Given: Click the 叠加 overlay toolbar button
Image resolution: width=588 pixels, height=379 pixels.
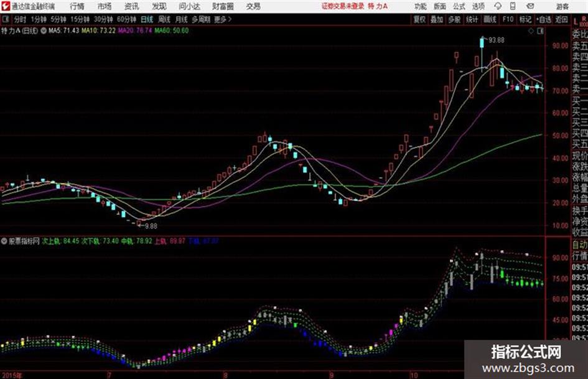Looking at the screenshot, I should pyautogui.click(x=437, y=19).
